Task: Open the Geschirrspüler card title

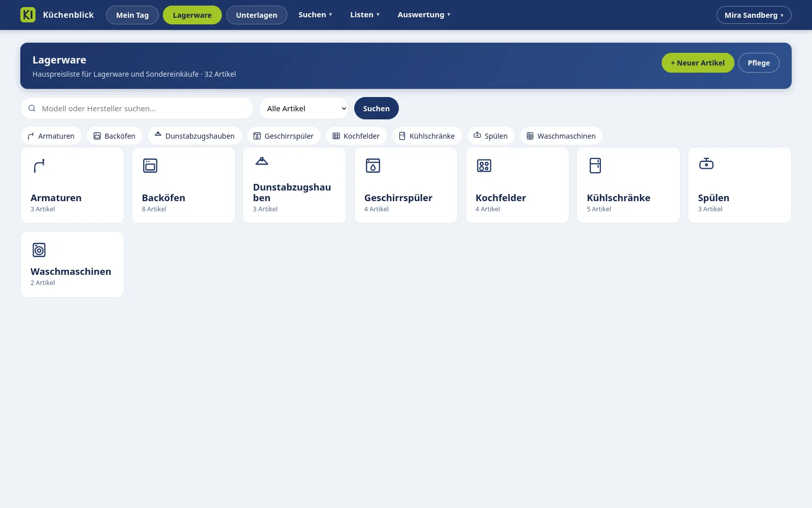Action: click(398, 198)
